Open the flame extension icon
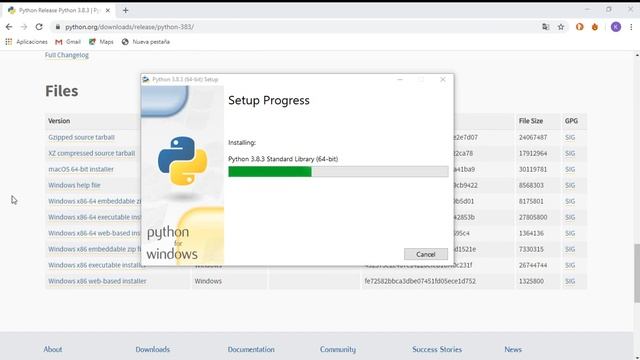This screenshot has width=640, height=360. (595, 27)
